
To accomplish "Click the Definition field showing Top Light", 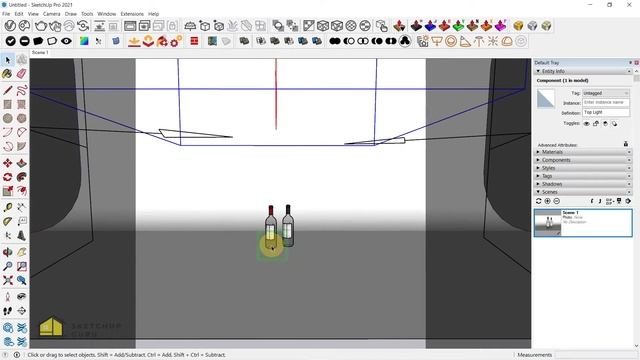I will 606,112.
